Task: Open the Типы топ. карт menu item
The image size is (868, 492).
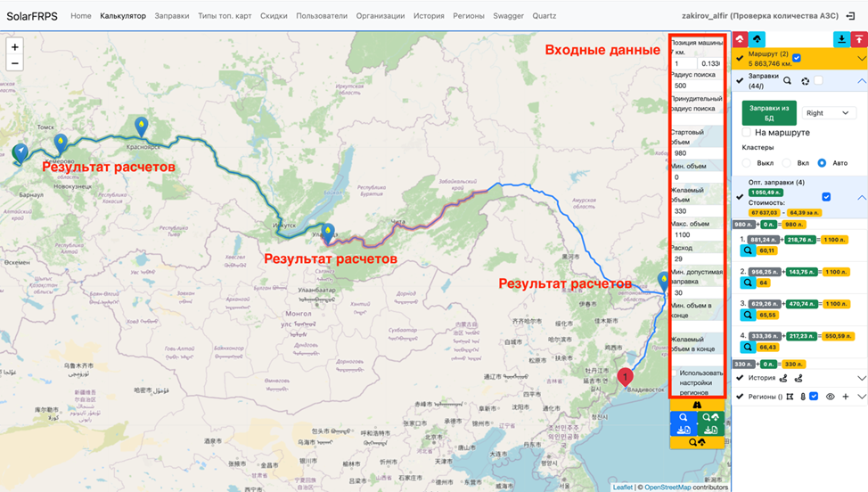Action: pos(225,16)
